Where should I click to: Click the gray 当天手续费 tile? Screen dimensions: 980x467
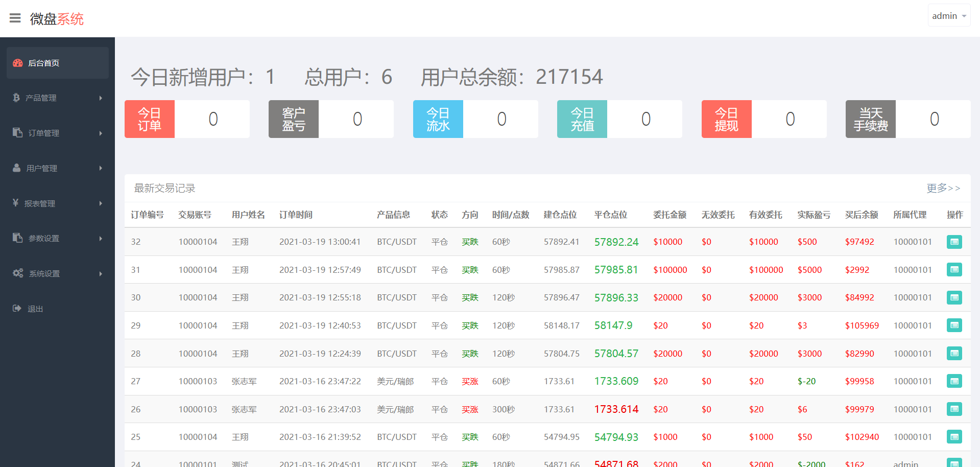[x=871, y=119]
